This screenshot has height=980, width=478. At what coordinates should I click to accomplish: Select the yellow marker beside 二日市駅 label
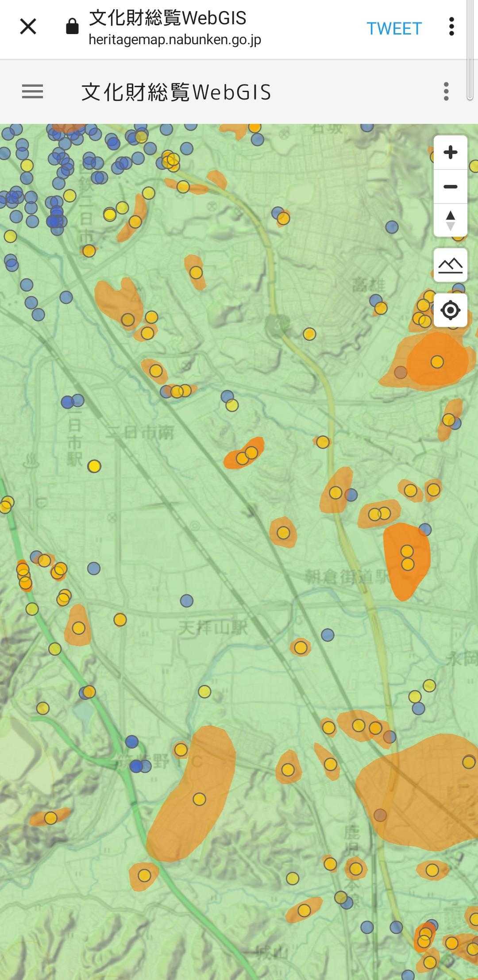[x=94, y=466]
